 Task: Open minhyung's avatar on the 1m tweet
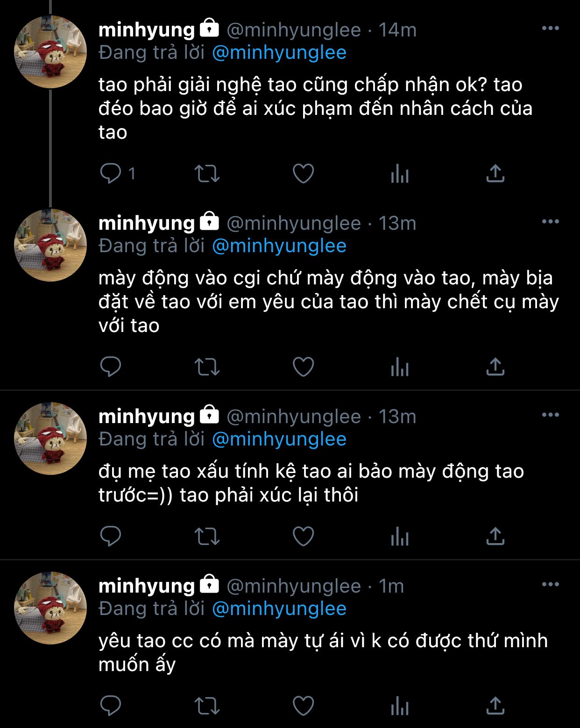click(50, 608)
